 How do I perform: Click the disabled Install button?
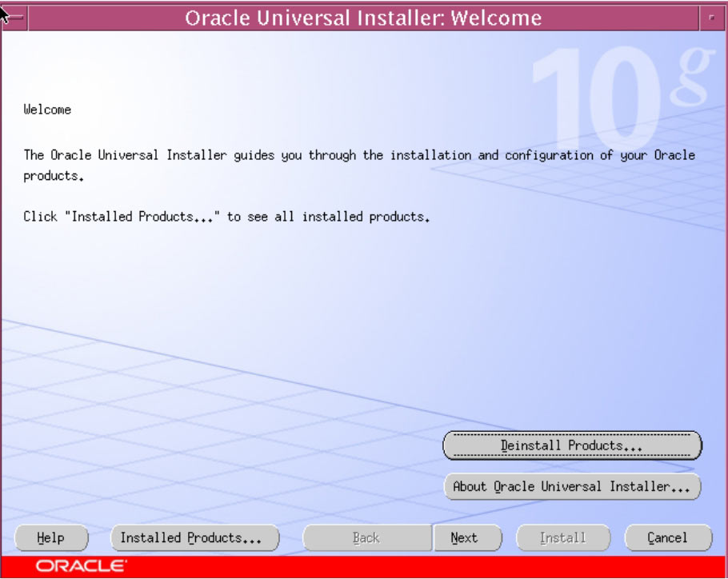pos(563,537)
